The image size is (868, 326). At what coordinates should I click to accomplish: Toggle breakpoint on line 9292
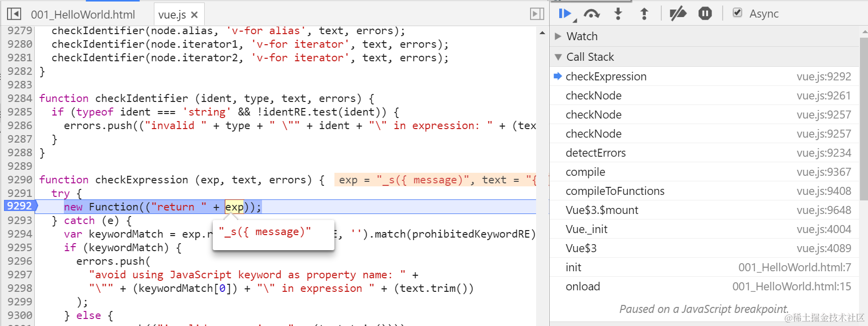tap(20, 206)
